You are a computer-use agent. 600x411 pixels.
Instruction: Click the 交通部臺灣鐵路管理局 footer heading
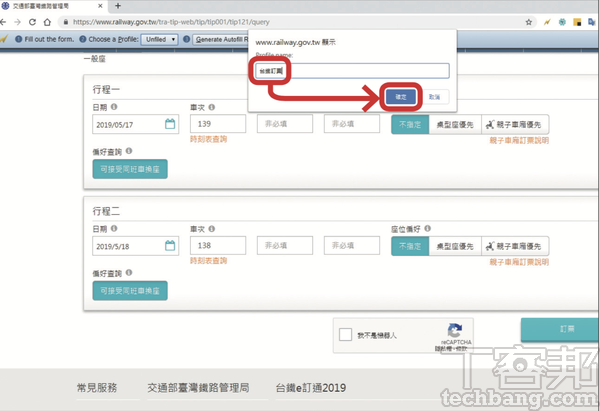point(198,388)
